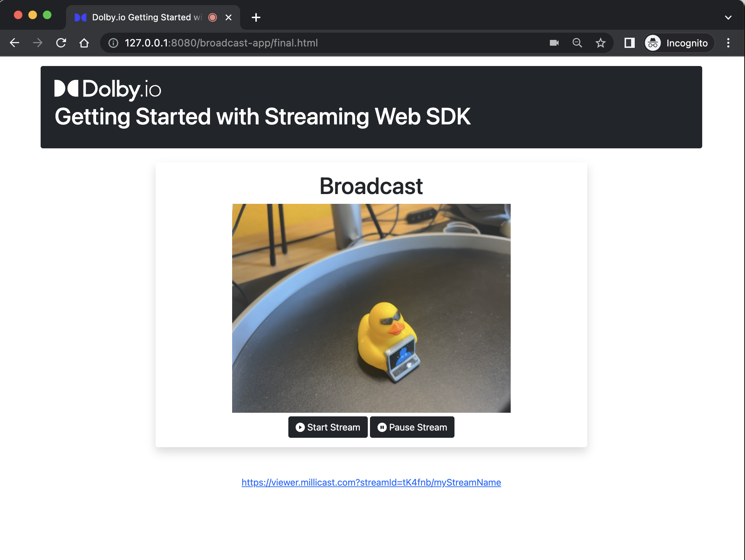Toggle the browser side panel
Viewport: 745px width, 560px height.
tap(629, 43)
